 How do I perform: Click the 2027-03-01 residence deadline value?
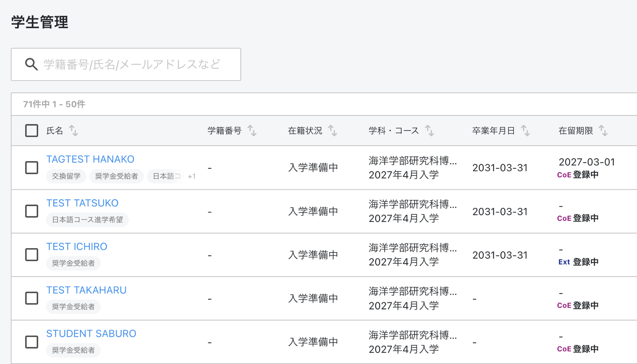[587, 162]
